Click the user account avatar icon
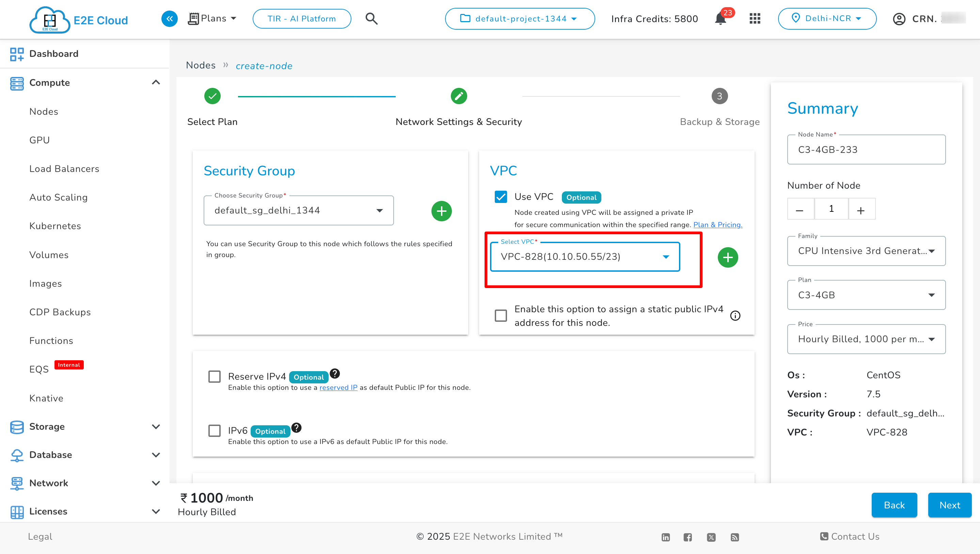This screenshot has height=554, width=980. (x=899, y=19)
